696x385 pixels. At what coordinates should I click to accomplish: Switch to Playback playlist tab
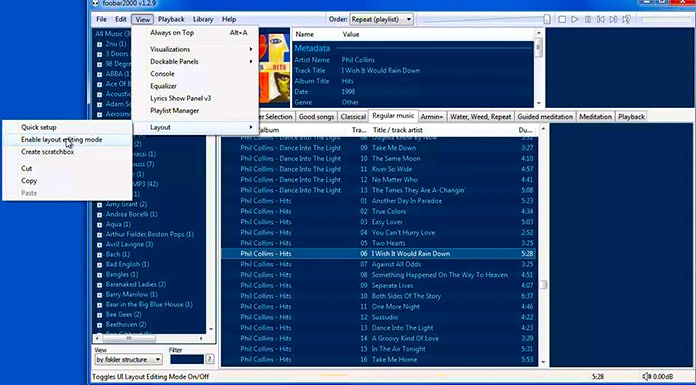[x=631, y=117]
